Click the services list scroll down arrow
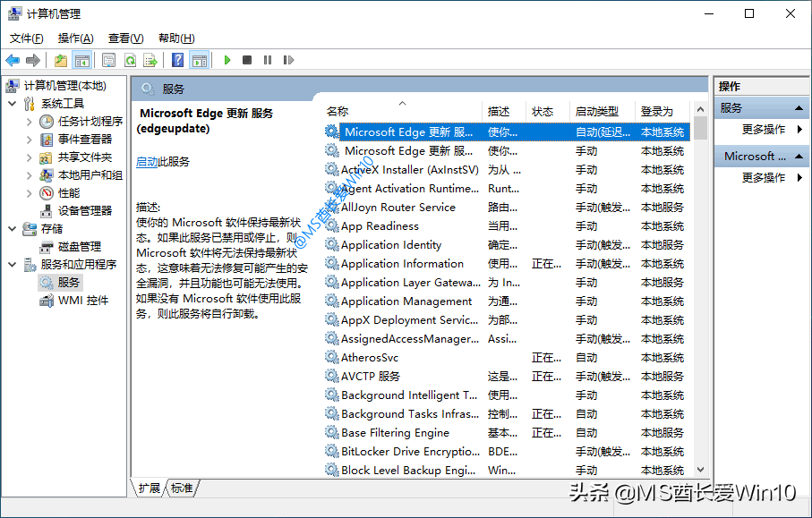Screen dimensions: 812x518 pyautogui.click(x=700, y=470)
